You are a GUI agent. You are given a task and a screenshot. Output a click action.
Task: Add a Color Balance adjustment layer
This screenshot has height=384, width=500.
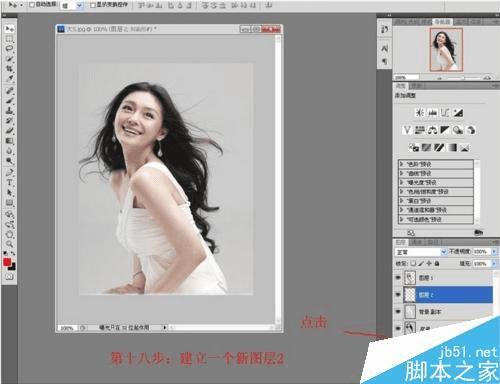tap(432, 130)
